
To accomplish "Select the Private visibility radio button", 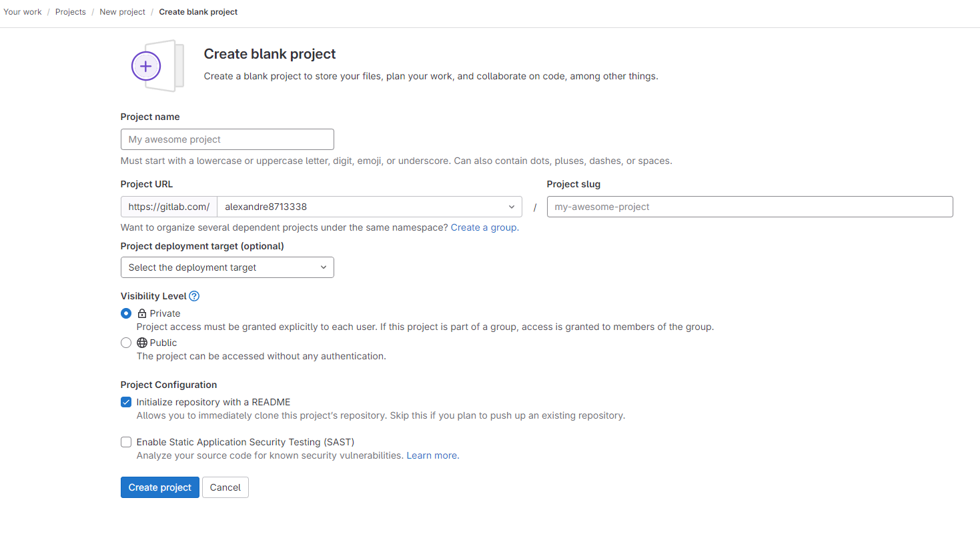I will (126, 313).
